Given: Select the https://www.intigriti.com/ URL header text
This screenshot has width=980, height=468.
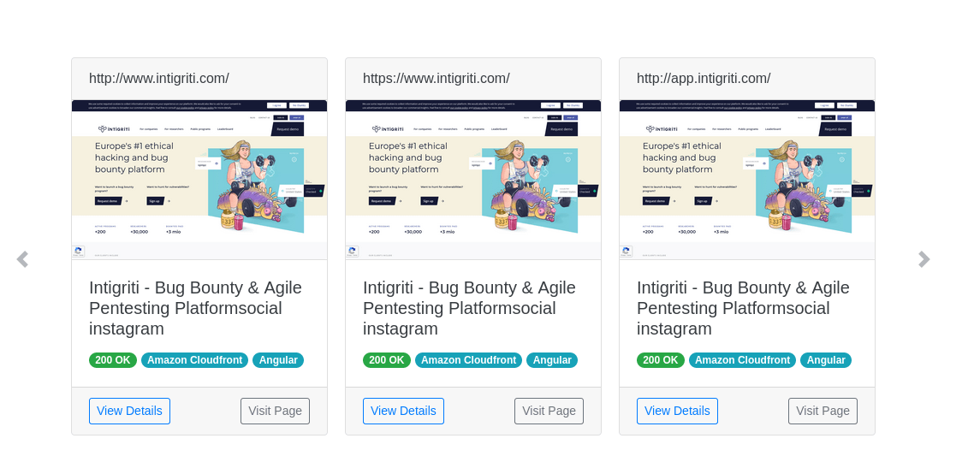Looking at the screenshot, I should point(437,78).
